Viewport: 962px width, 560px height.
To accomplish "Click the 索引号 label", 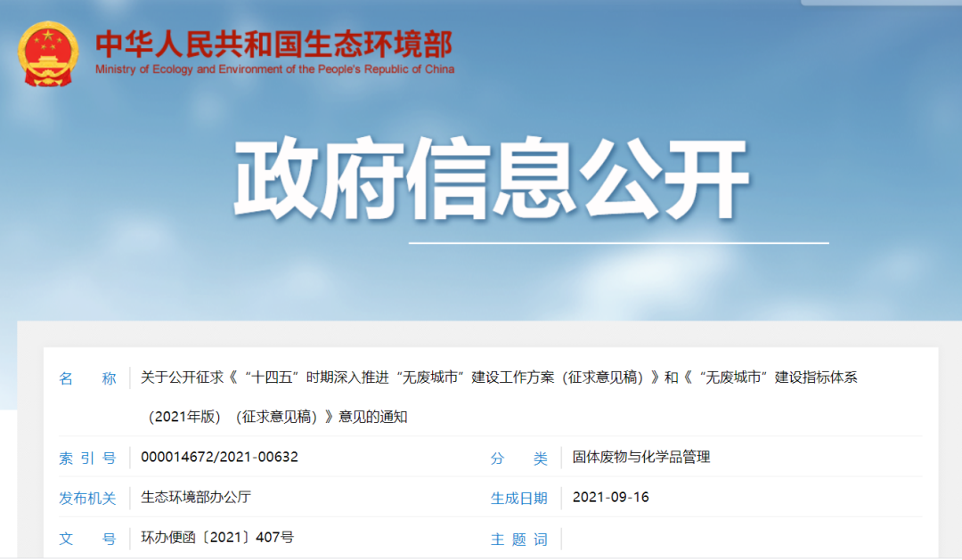I will click(x=87, y=458).
